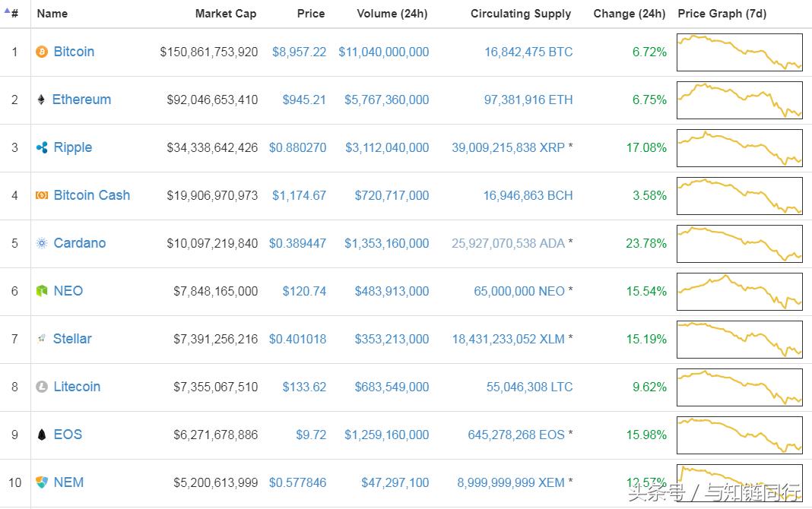This screenshot has height=509, width=812.
Task: Open Stellar 7-day price graph
Action: point(740,340)
